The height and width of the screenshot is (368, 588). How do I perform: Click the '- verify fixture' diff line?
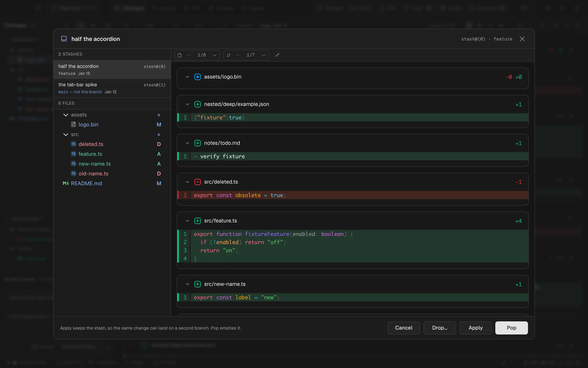click(x=353, y=156)
